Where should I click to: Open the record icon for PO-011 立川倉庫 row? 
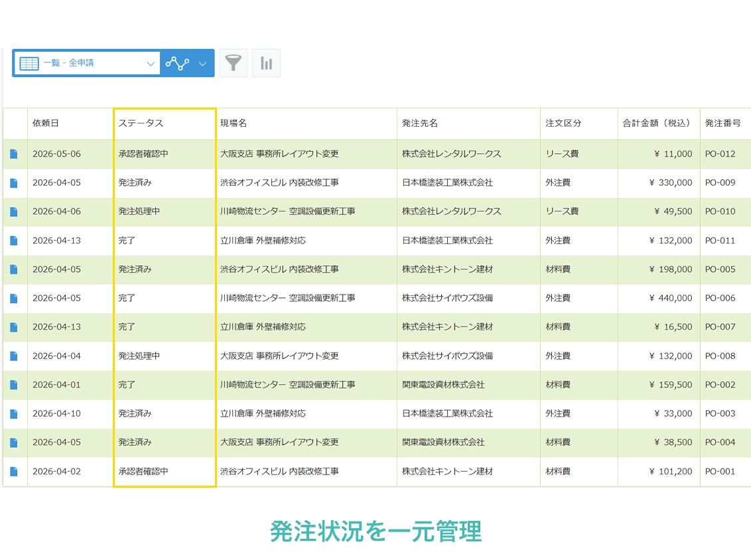tap(14, 240)
